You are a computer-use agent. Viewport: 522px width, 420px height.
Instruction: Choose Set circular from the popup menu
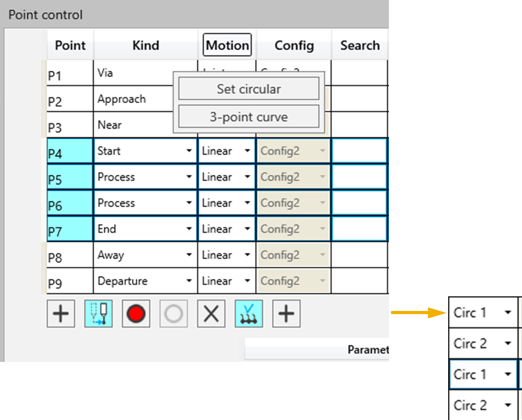click(249, 89)
